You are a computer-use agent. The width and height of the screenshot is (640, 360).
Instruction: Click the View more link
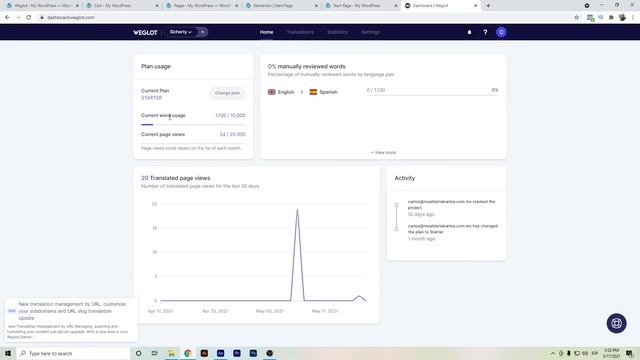383,152
